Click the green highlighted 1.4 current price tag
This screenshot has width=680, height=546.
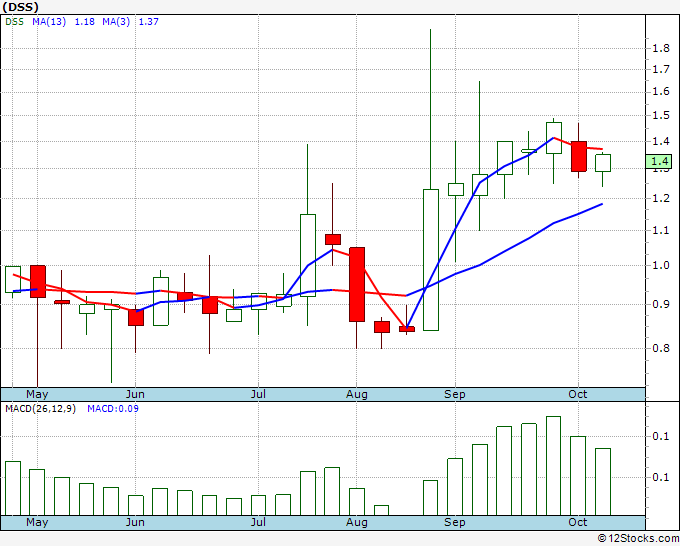pos(659,161)
